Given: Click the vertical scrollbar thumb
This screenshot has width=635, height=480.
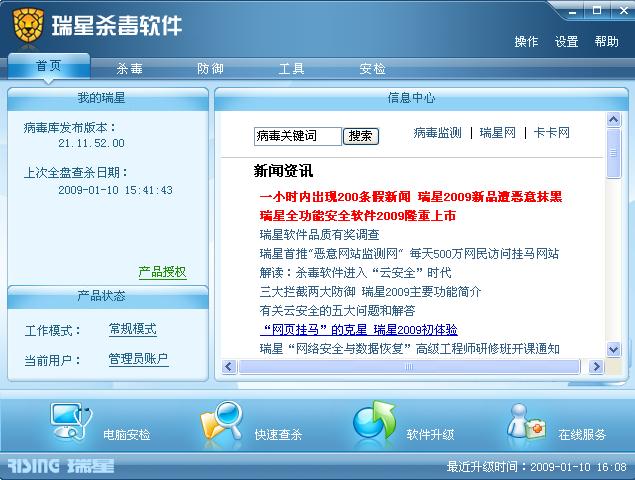Looking at the screenshot, I should (614, 153).
